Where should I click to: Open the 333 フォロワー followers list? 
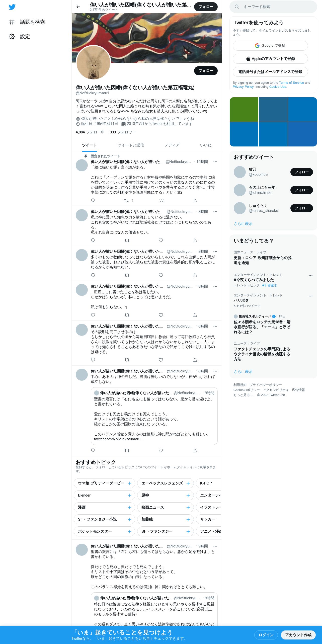[123, 132]
